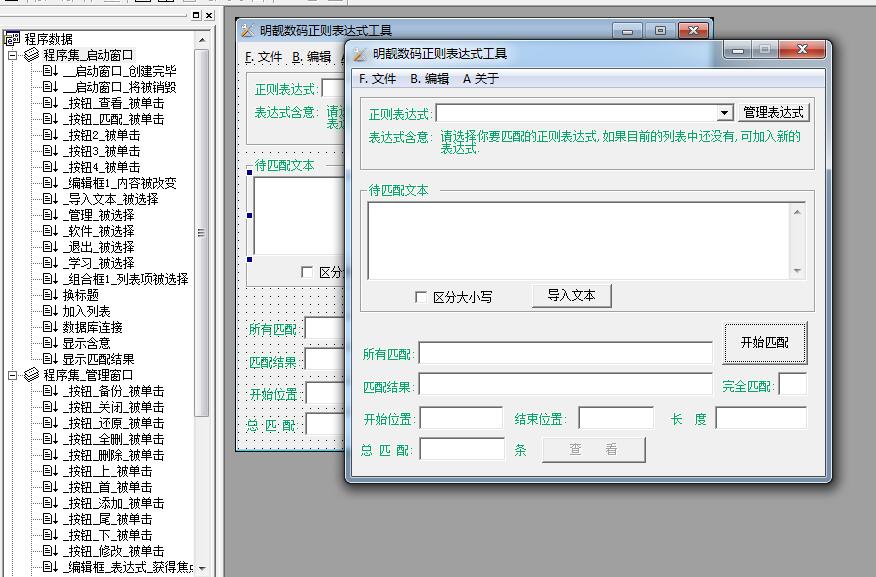Click the 程序集_管理窗口 book icon
Image resolution: width=876 pixels, height=577 pixels.
31,375
